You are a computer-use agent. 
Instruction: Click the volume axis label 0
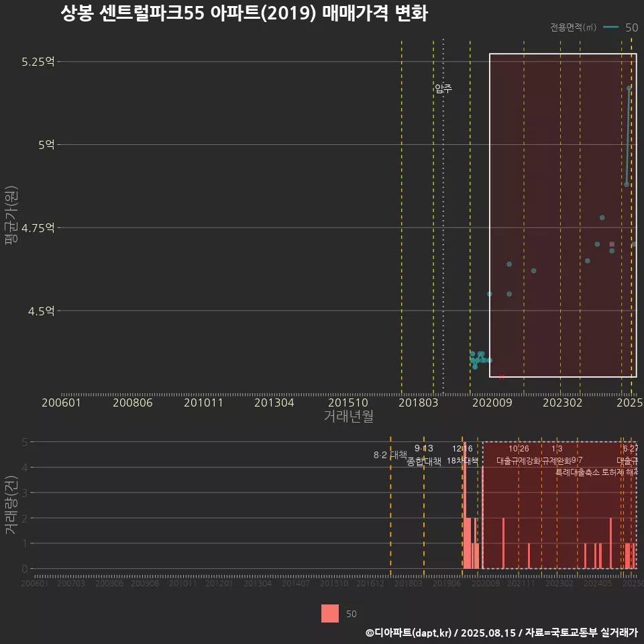pyautogui.click(x=25, y=570)
